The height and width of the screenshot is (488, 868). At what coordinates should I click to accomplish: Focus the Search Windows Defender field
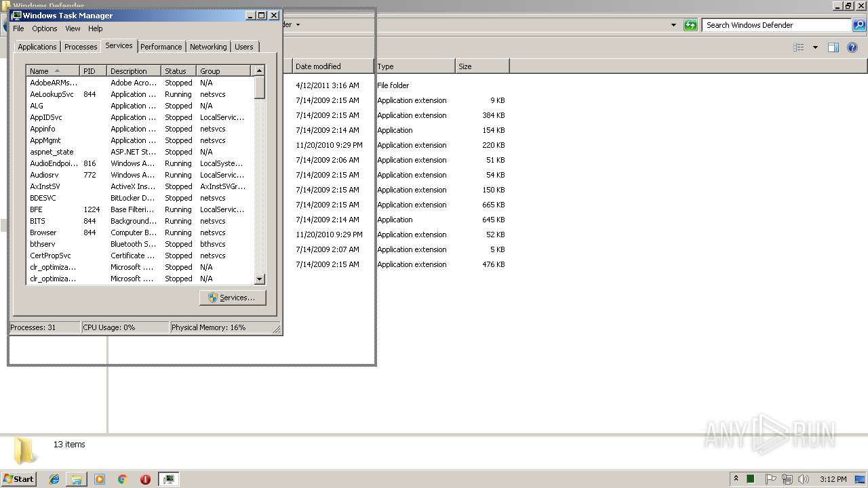pos(776,25)
